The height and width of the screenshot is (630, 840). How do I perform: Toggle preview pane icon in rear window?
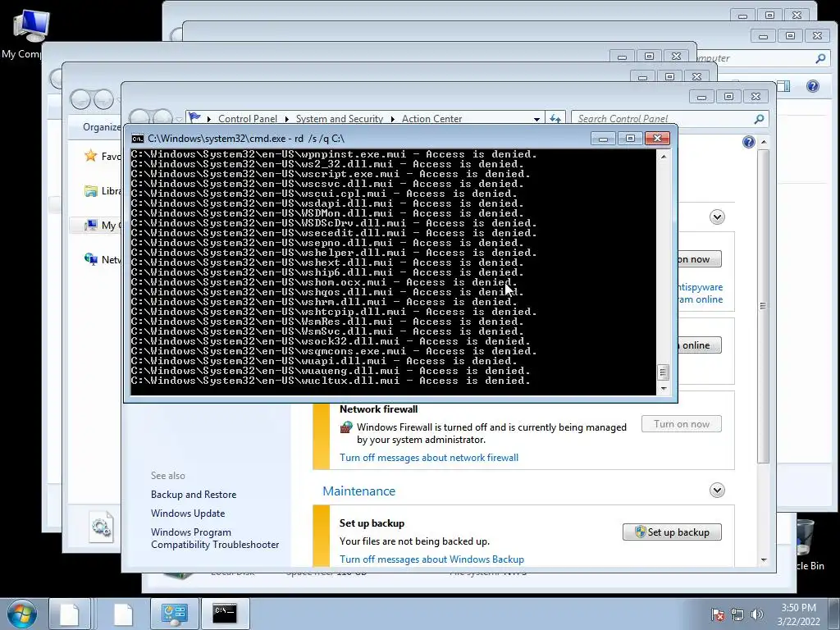click(783, 86)
